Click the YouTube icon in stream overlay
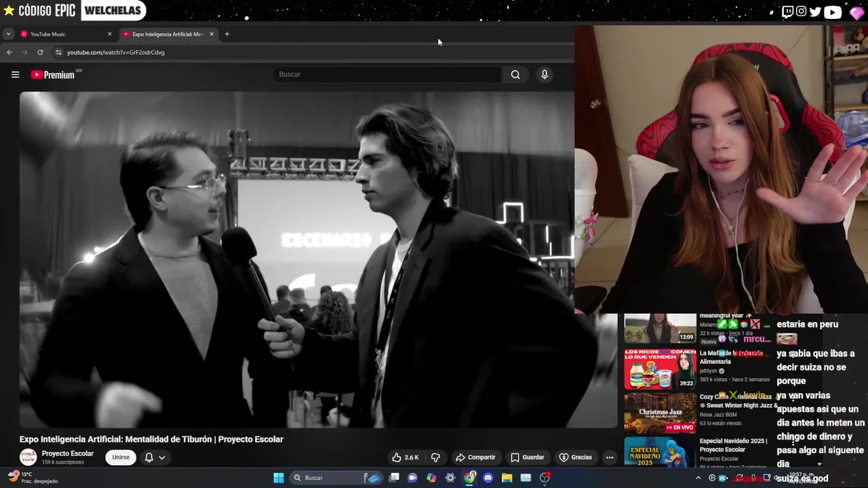 [x=833, y=12]
